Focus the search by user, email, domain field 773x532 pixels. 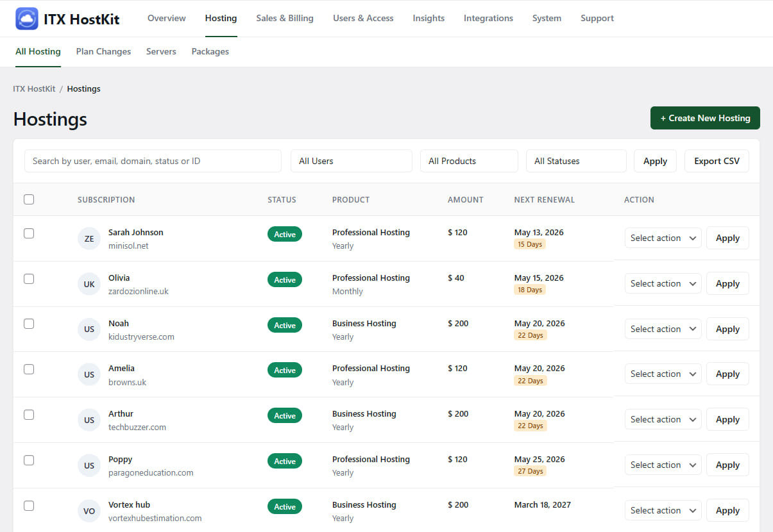coord(153,161)
